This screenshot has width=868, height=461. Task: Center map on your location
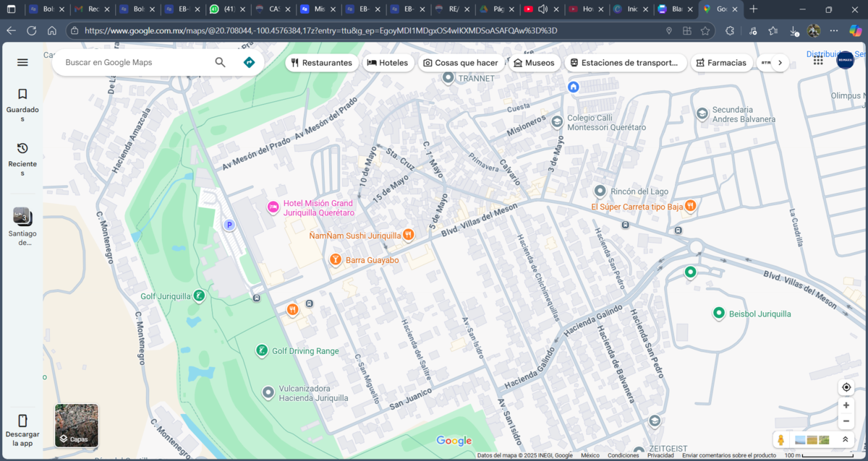click(x=846, y=387)
